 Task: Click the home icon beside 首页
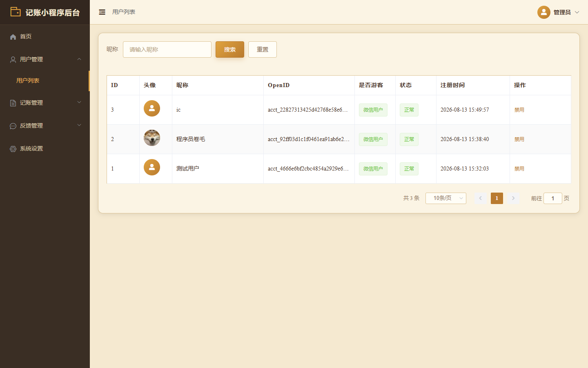point(13,37)
